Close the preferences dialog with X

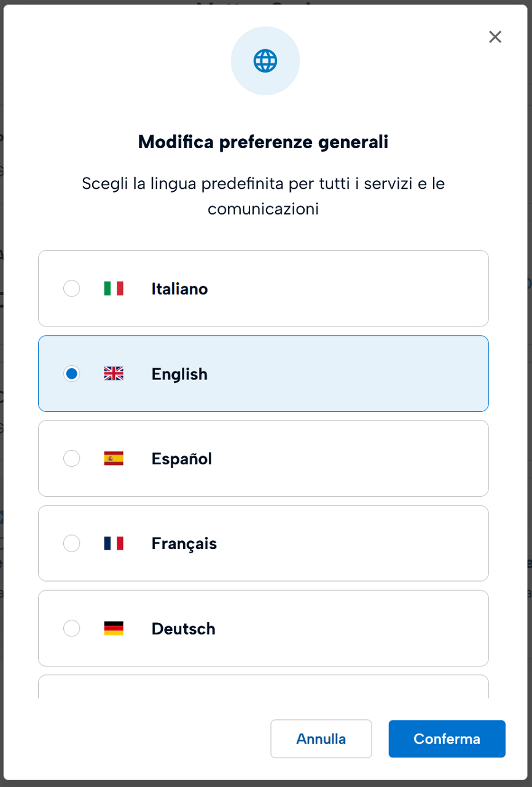[x=495, y=37]
